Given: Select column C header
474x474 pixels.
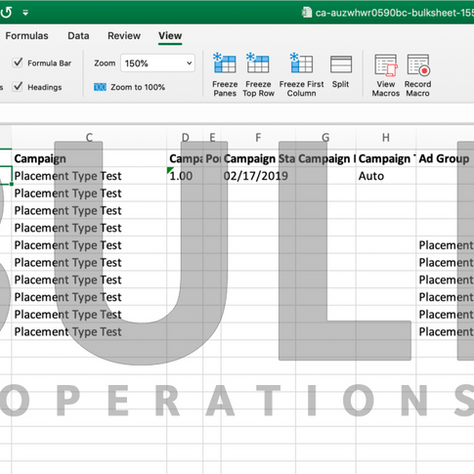Looking at the screenshot, I should (x=89, y=137).
